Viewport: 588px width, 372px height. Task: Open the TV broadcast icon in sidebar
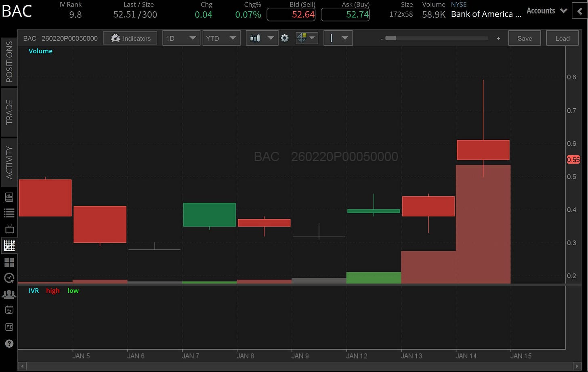click(9, 229)
